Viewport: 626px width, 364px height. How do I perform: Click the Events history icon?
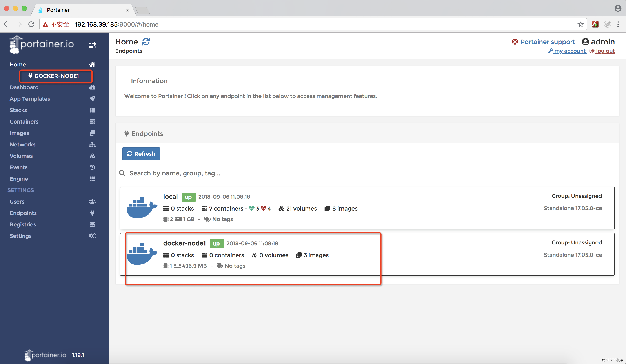92,167
